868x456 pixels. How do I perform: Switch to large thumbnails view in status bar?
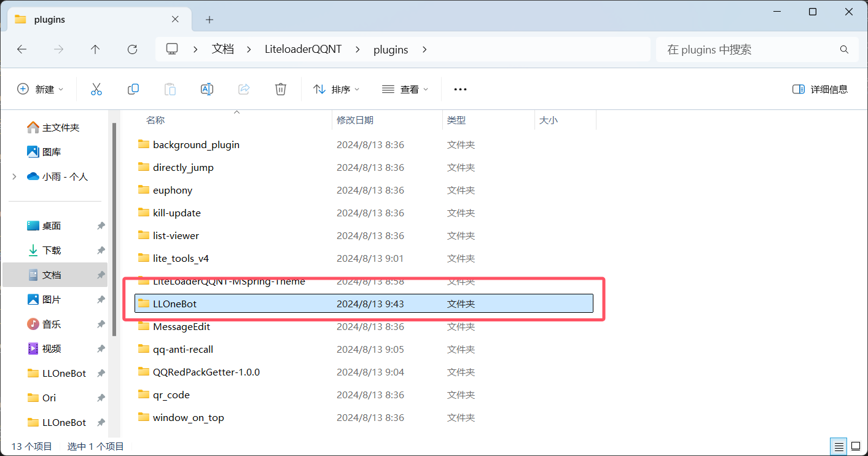(x=855, y=446)
